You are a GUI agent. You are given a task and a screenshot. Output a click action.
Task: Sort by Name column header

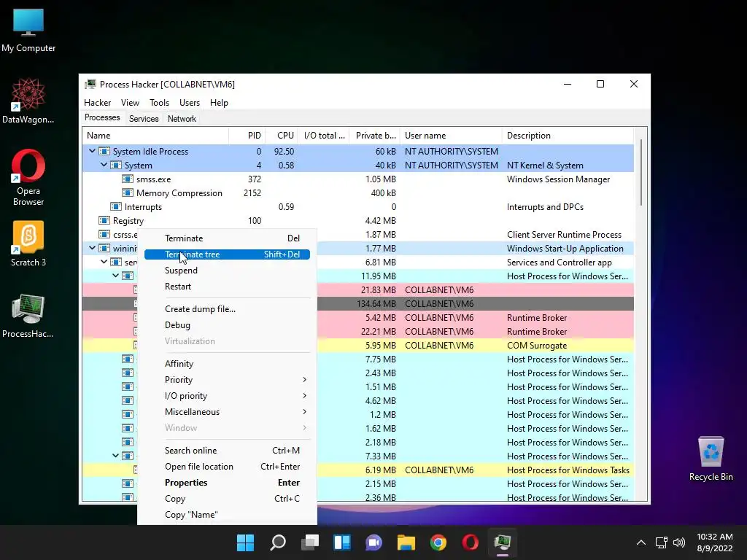[155, 136]
